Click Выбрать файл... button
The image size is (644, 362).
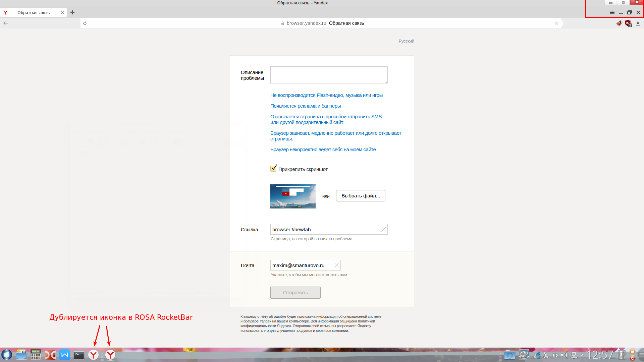pyautogui.click(x=361, y=196)
